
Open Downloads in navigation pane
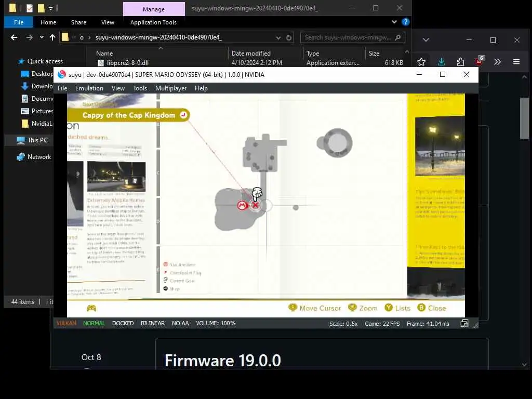pyautogui.click(x=37, y=86)
